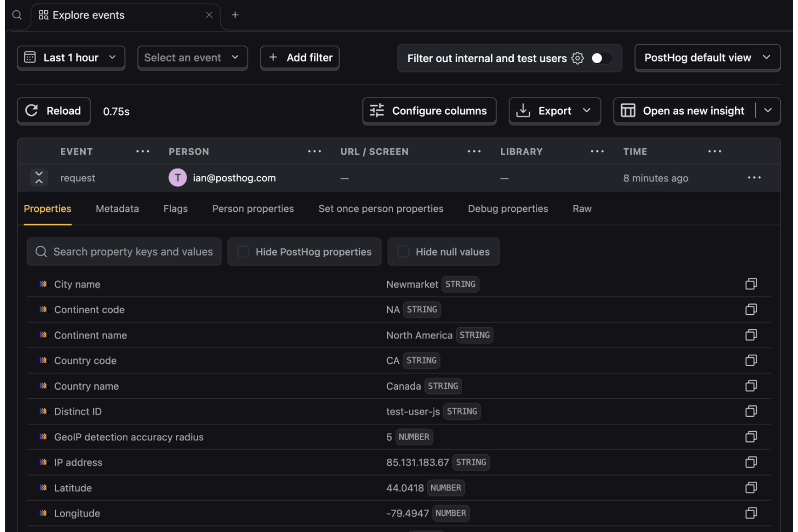This screenshot has width=798, height=532.
Task: Toggle Filter out internal and test users
Action: 601,58
